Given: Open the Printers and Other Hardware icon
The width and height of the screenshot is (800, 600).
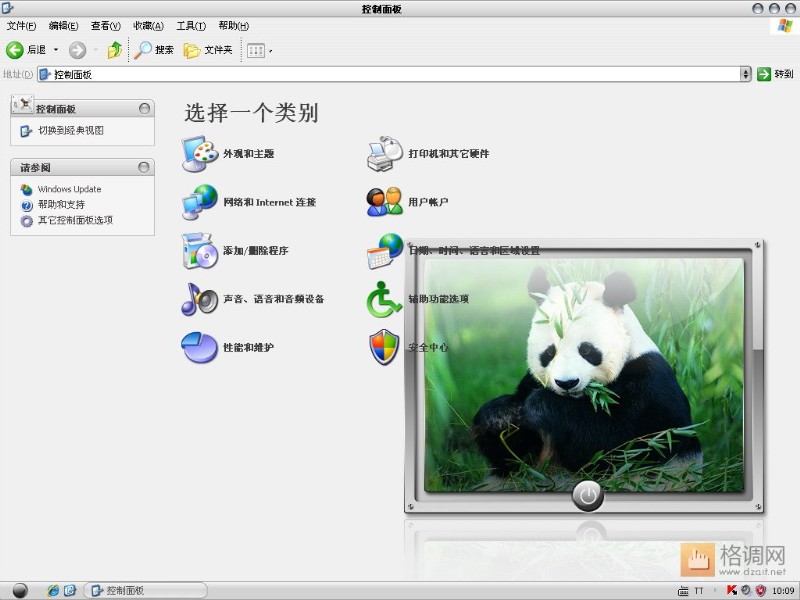Looking at the screenshot, I should (385, 154).
